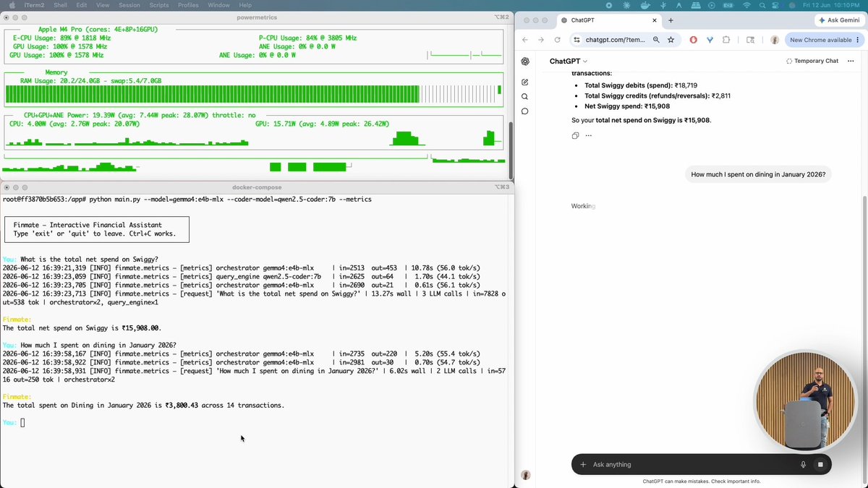Expand the ChatGPT model selector dropdown
The width and height of the screenshot is (868, 488).
(569, 61)
